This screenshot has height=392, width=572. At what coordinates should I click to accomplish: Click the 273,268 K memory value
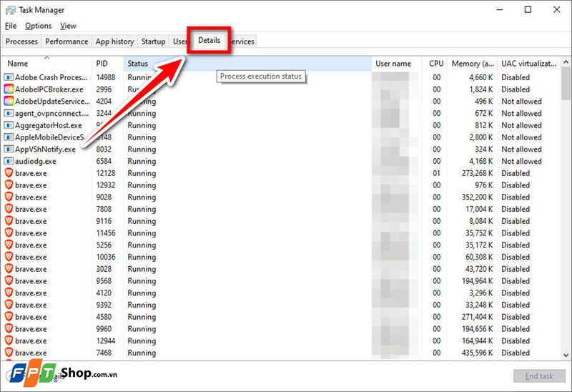coord(477,173)
